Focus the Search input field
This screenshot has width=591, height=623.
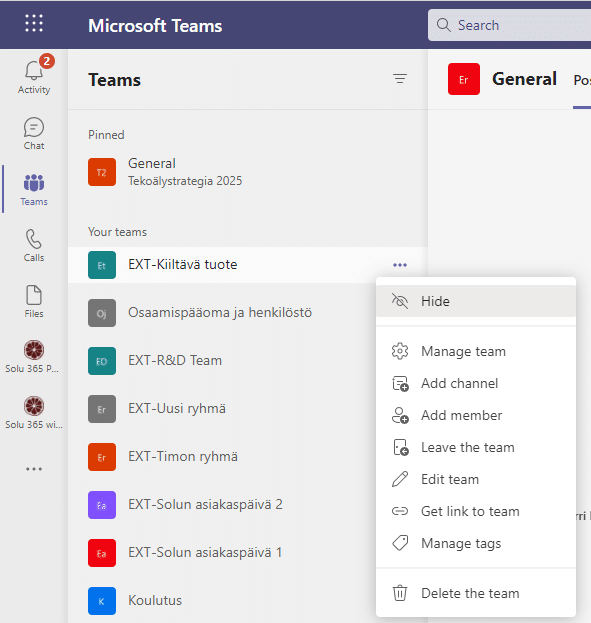510,25
